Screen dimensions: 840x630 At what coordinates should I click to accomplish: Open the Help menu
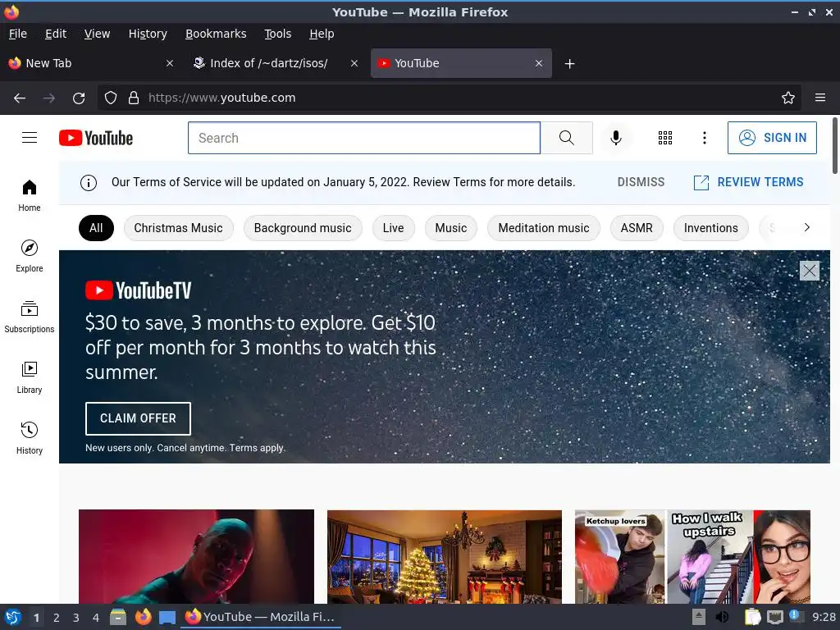(x=322, y=34)
